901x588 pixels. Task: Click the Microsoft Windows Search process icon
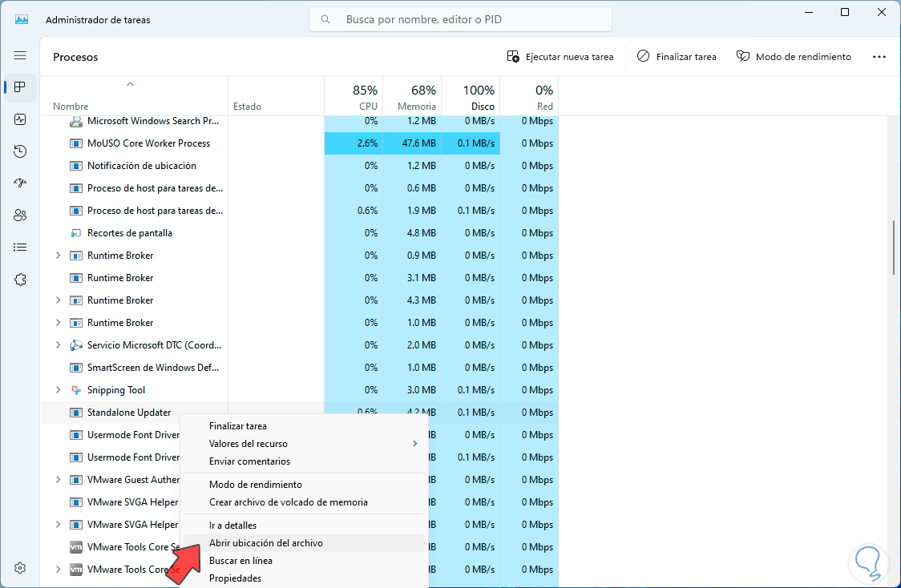[76, 121]
